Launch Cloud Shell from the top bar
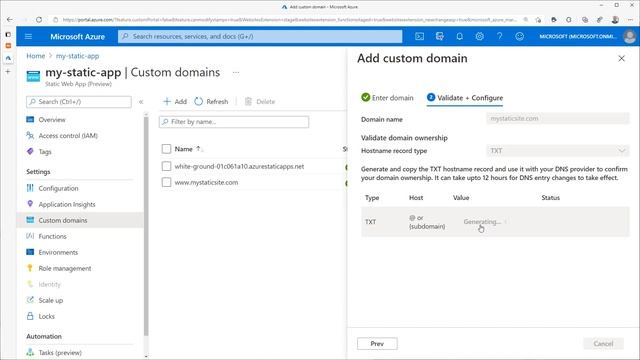 coord(419,36)
